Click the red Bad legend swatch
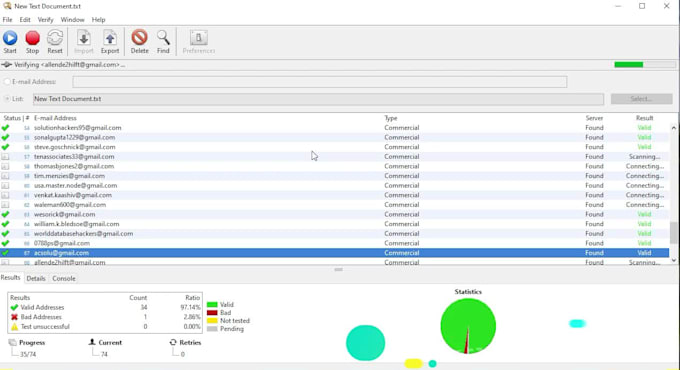The width and height of the screenshot is (680, 370). coord(212,312)
